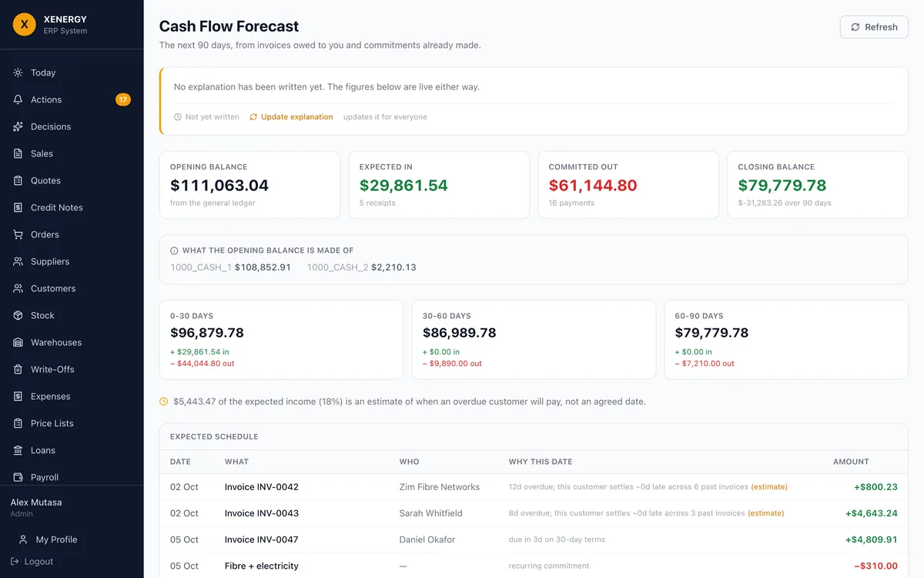
Task: Open Suppliers list
Action: click(x=72, y=261)
